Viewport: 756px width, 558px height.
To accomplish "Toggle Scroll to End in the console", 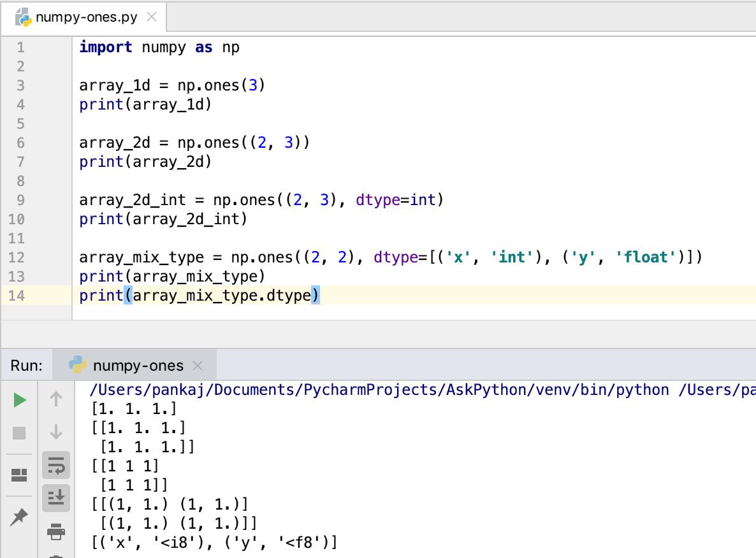I will click(55, 498).
